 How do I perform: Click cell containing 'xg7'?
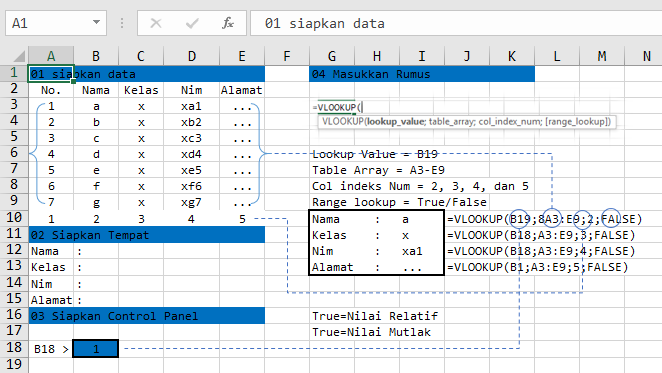[191, 202]
